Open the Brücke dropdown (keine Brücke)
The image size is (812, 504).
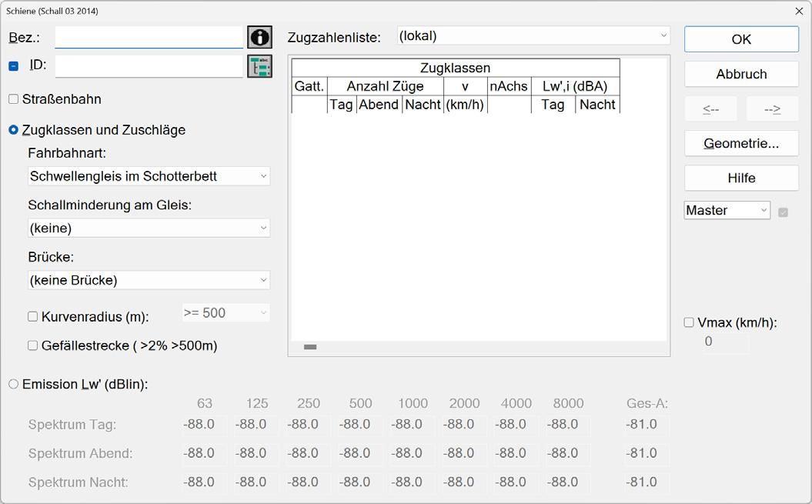tap(149, 280)
